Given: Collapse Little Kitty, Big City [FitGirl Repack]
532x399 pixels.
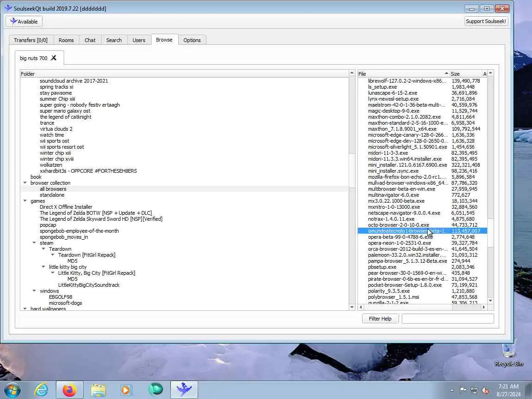Looking at the screenshot, I should click(x=53, y=272).
